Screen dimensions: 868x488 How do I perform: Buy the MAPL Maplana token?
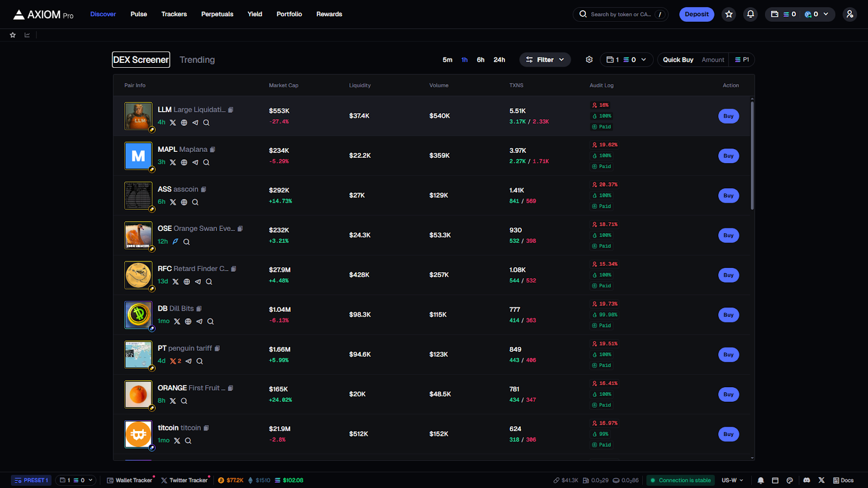[729, 156]
